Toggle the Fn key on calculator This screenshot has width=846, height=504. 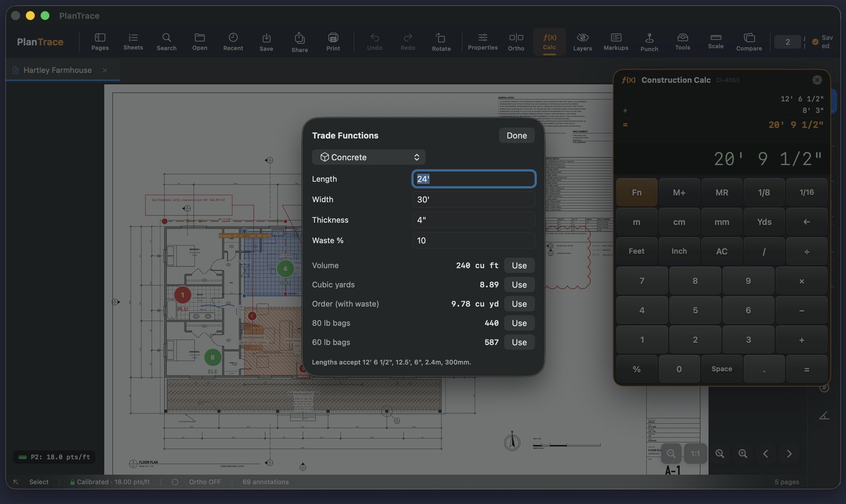[636, 192]
